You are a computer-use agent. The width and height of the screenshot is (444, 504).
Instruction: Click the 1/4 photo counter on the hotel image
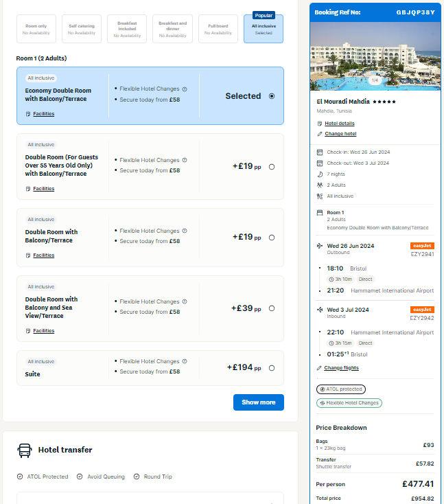click(375, 80)
